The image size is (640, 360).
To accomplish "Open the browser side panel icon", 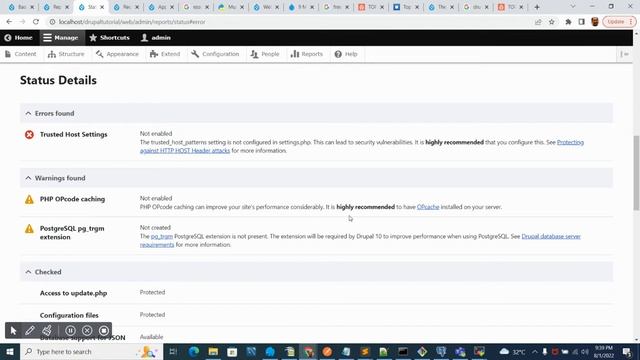I will pos(582,22).
